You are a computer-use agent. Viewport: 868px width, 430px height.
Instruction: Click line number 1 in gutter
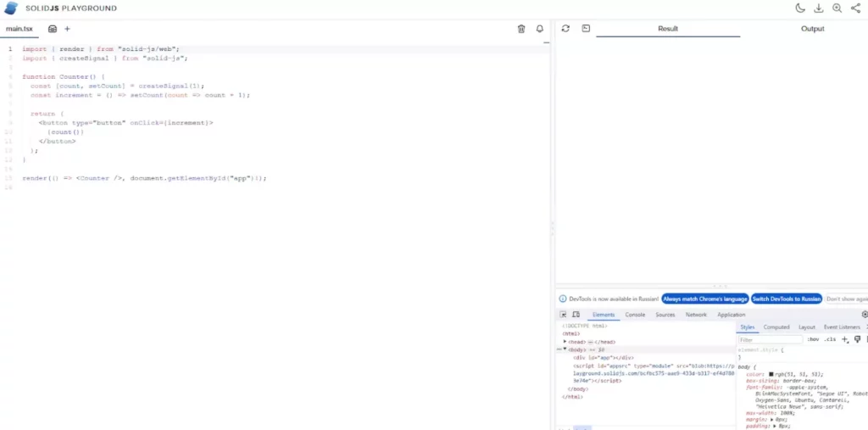9,48
